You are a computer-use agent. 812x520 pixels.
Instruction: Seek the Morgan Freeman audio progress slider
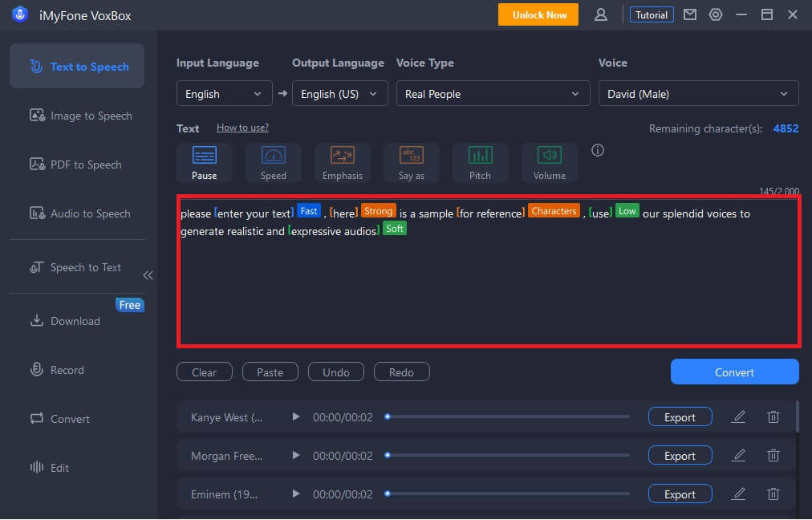click(507, 455)
